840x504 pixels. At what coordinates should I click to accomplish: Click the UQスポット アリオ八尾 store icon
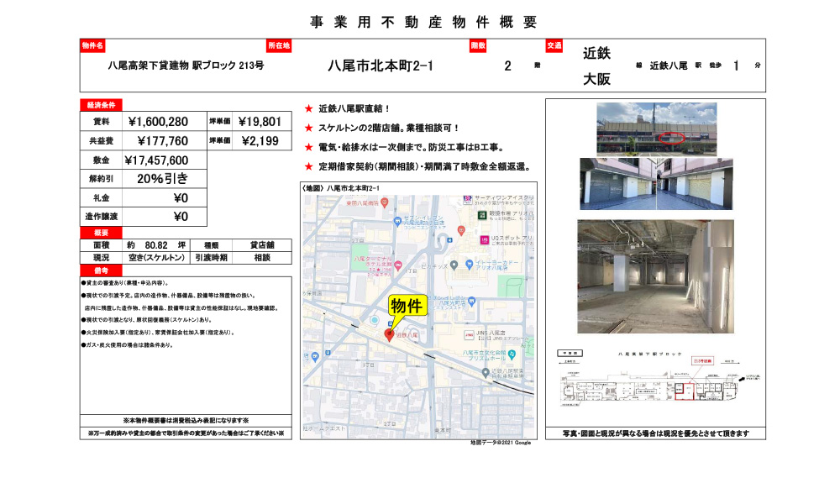point(483,239)
